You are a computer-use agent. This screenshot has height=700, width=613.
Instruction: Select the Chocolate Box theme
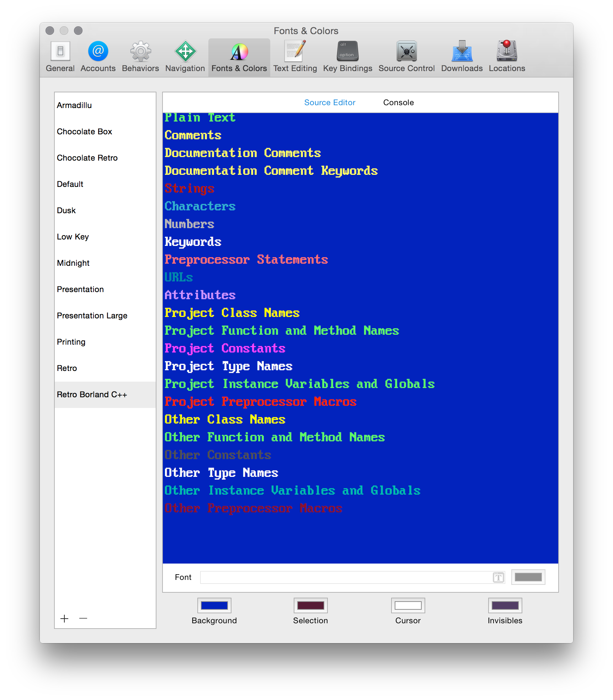click(105, 131)
